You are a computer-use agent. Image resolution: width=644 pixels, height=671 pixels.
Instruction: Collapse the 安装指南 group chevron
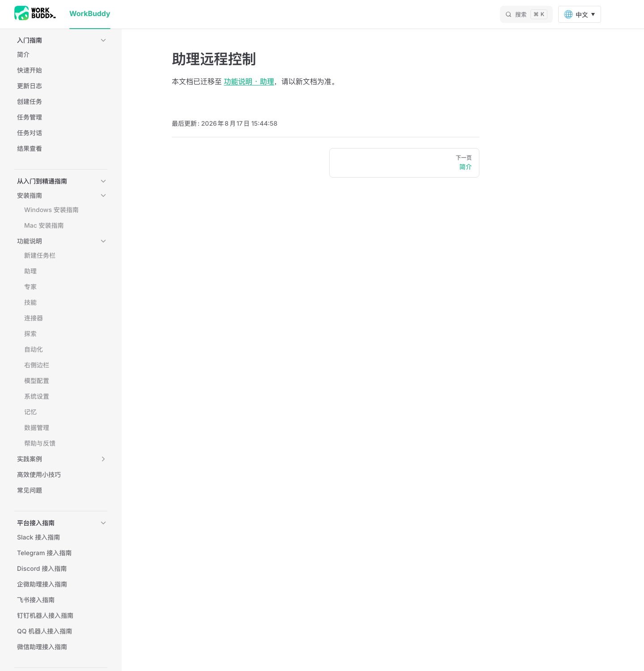point(103,195)
